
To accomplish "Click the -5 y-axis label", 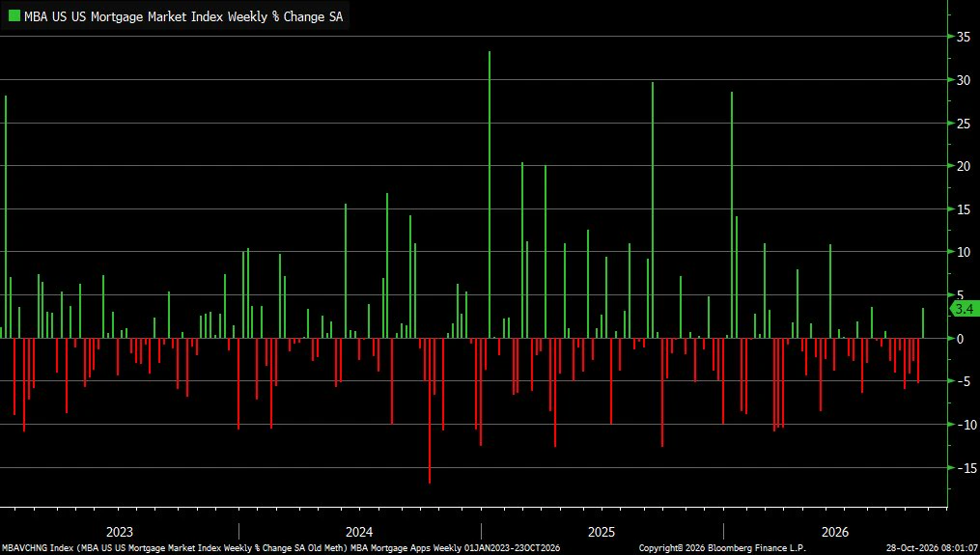I will (964, 381).
